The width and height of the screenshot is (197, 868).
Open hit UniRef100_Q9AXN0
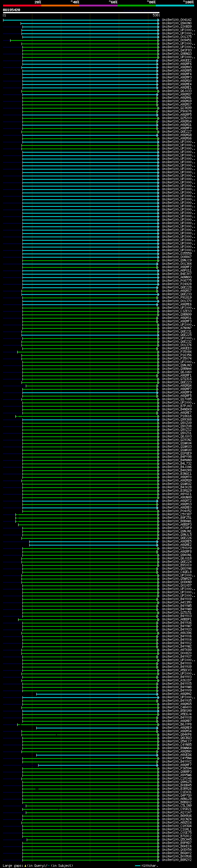click(177, 23)
